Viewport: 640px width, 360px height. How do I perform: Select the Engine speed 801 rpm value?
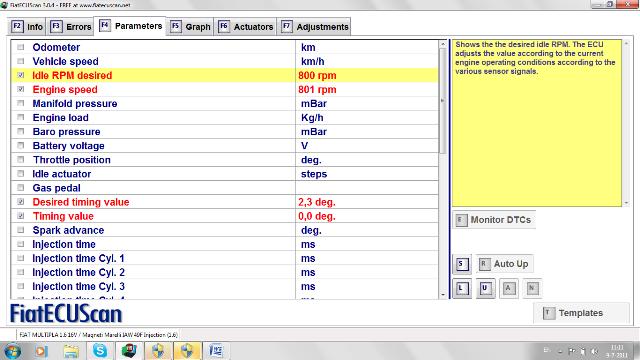point(317,89)
